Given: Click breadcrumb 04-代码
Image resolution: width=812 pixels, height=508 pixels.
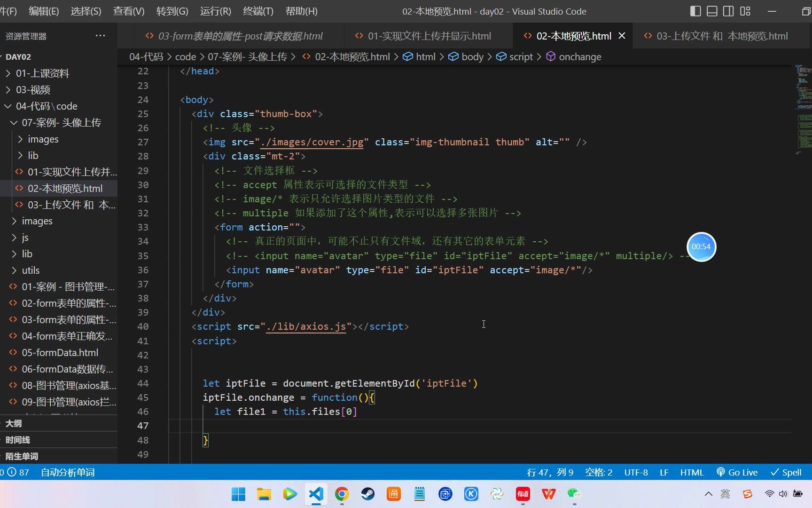Looking at the screenshot, I should point(146,57).
